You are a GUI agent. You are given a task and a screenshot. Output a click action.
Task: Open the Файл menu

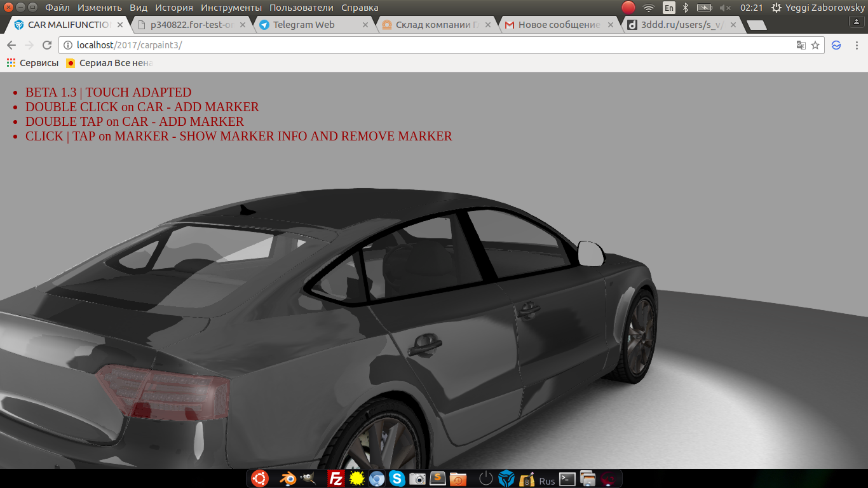click(x=58, y=8)
